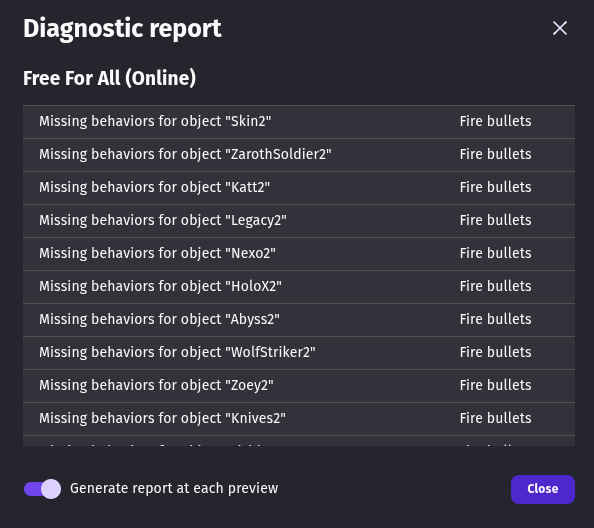
Task: Toggle Generate report at each preview switch
Action: point(42,489)
